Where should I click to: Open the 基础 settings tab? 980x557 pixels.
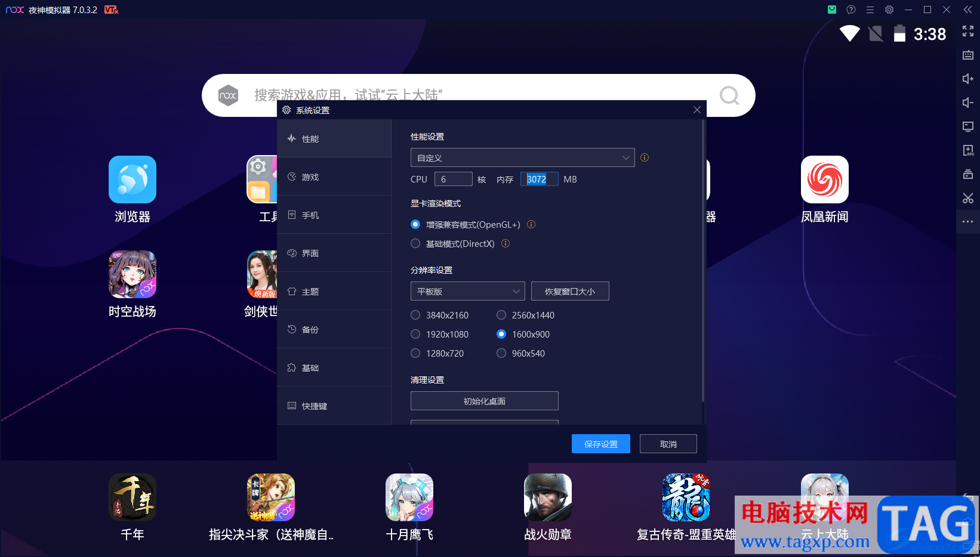click(x=334, y=367)
